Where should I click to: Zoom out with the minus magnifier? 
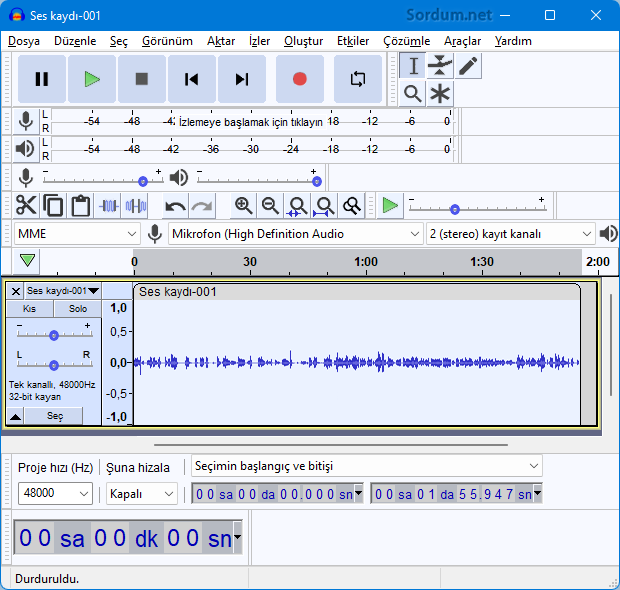270,206
